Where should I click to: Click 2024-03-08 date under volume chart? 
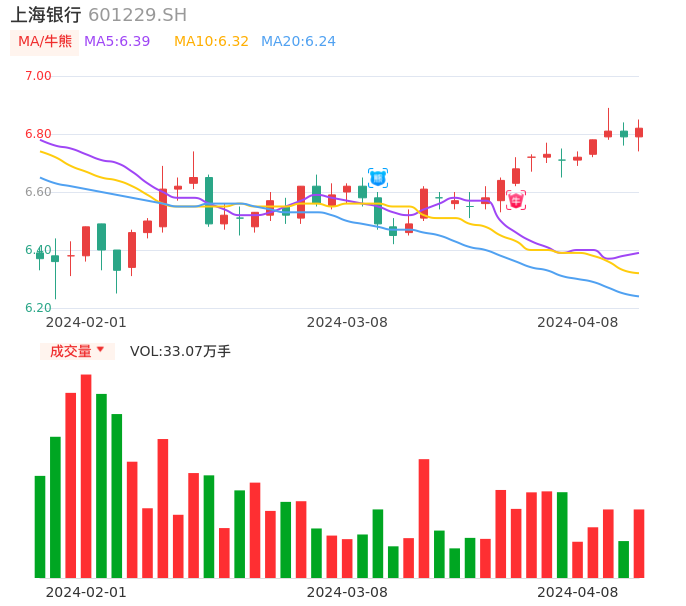tap(347, 592)
